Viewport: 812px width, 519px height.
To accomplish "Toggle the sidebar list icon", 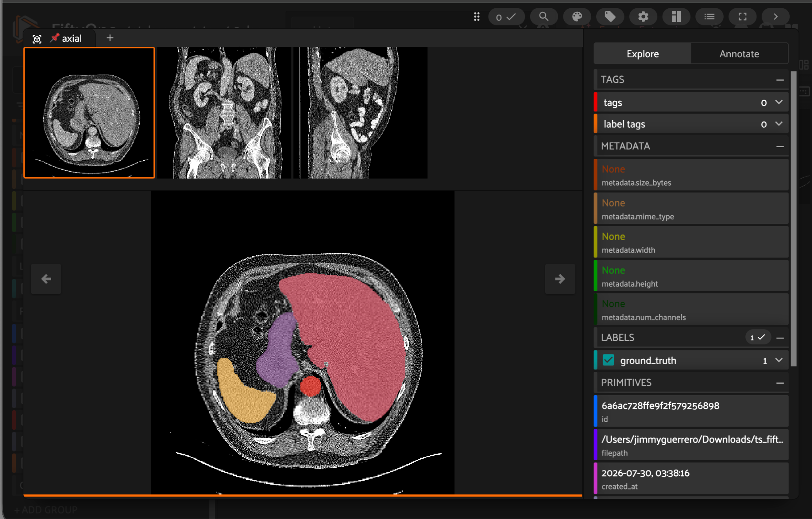I will 709,17.
